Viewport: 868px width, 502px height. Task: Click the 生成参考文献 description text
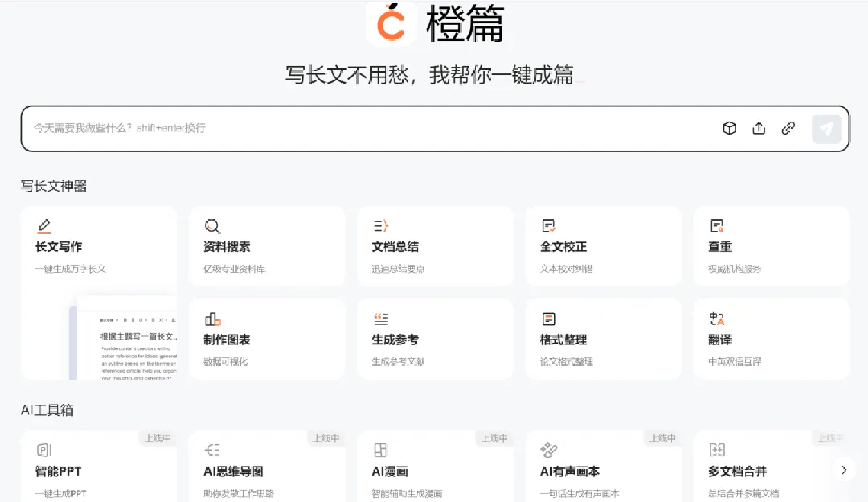pyautogui.click(x=399, y=361)
